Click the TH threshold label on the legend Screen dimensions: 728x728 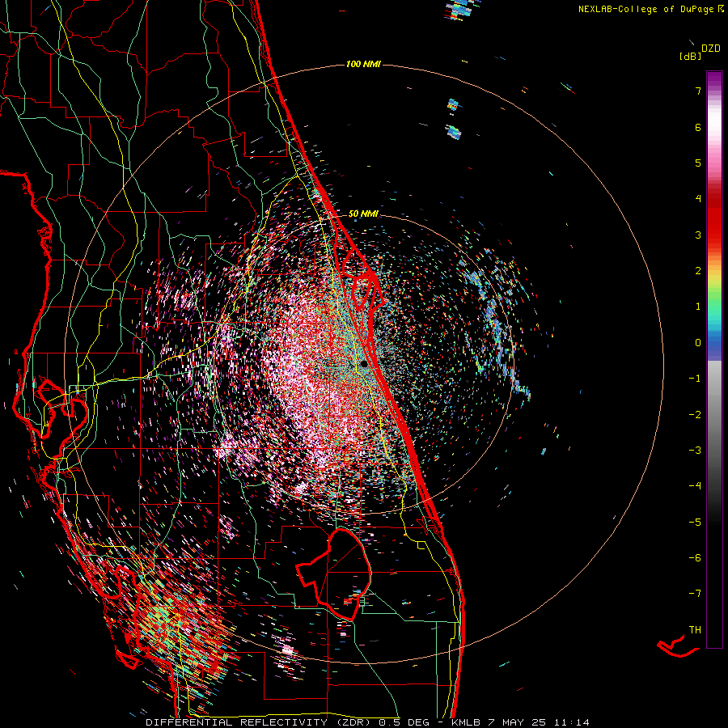[695, 630]
